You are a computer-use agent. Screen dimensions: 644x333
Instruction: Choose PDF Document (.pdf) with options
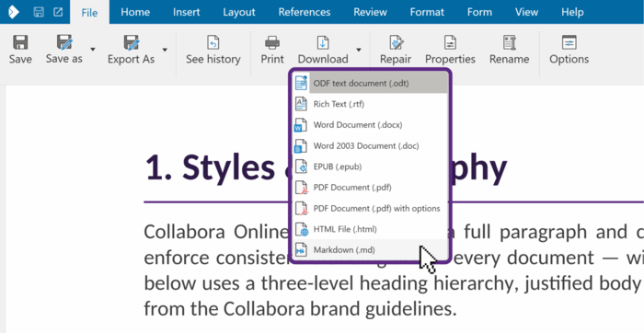click(370, 209)
